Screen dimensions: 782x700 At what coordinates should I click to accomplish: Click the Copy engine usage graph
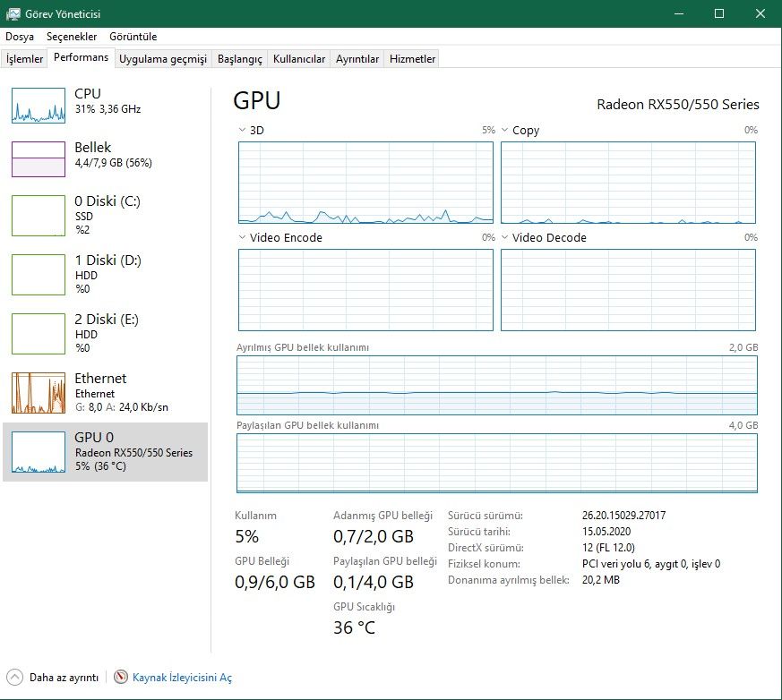point(628,183)
